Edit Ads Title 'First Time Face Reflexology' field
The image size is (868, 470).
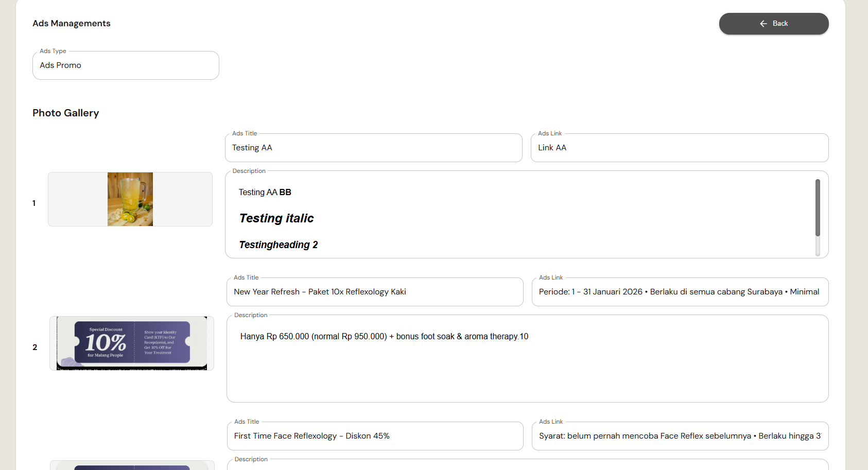point(375,436)
